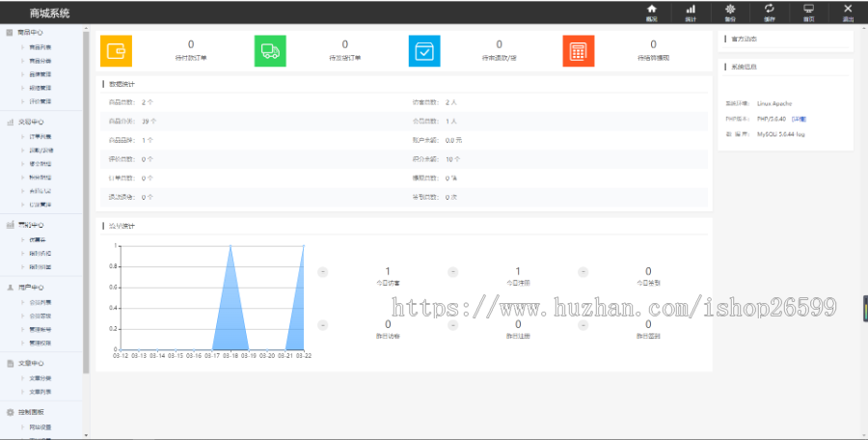Click the orange calculator icon tile

click(579, 51)
